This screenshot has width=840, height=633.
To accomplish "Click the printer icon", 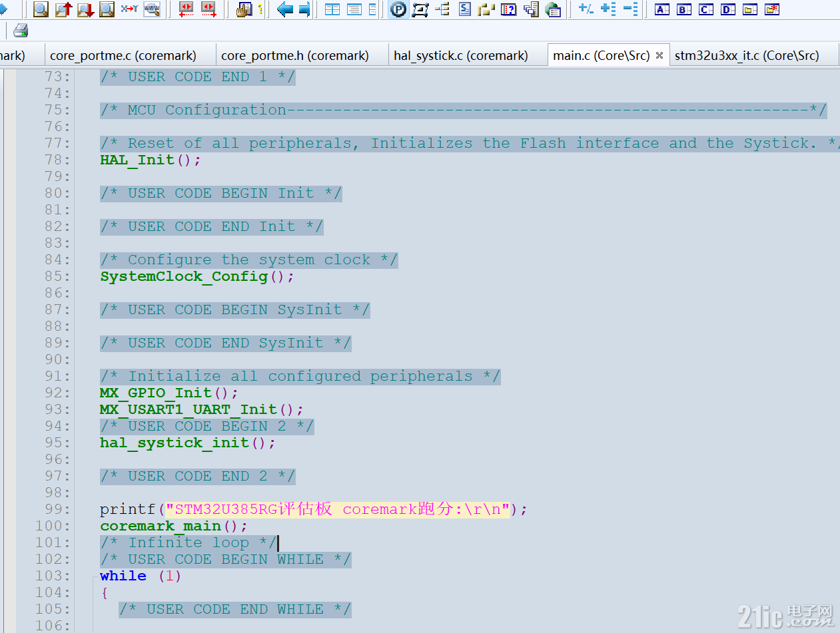I will click(x=21, y=30).
